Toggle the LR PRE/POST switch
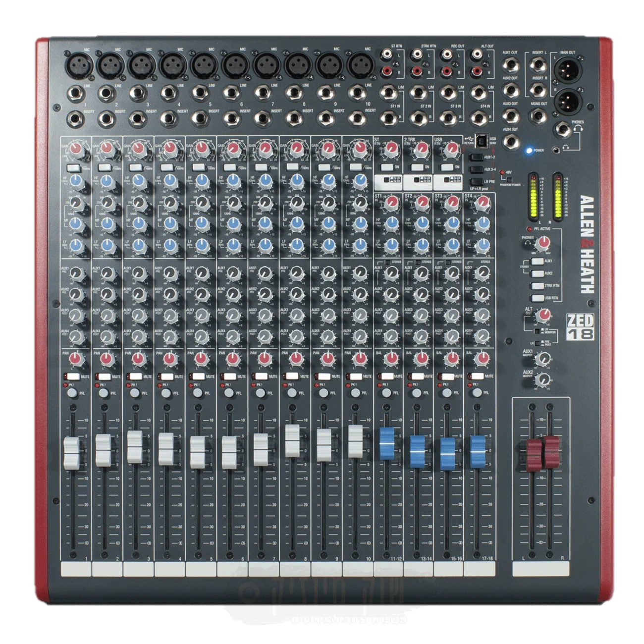The image size is (644, 644). click(538, 343)
